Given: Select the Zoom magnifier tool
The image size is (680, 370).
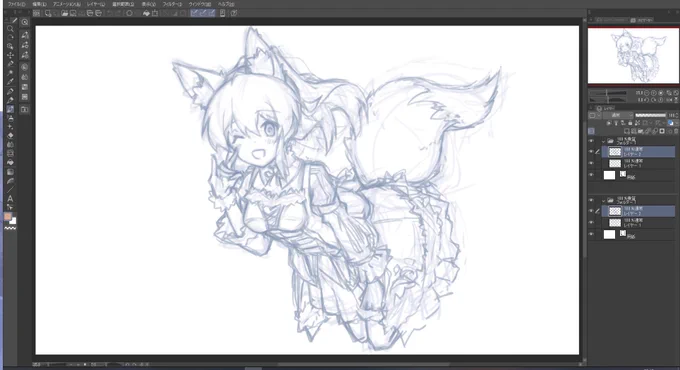Looking at the screenshot, I should (x=10, y=29).
